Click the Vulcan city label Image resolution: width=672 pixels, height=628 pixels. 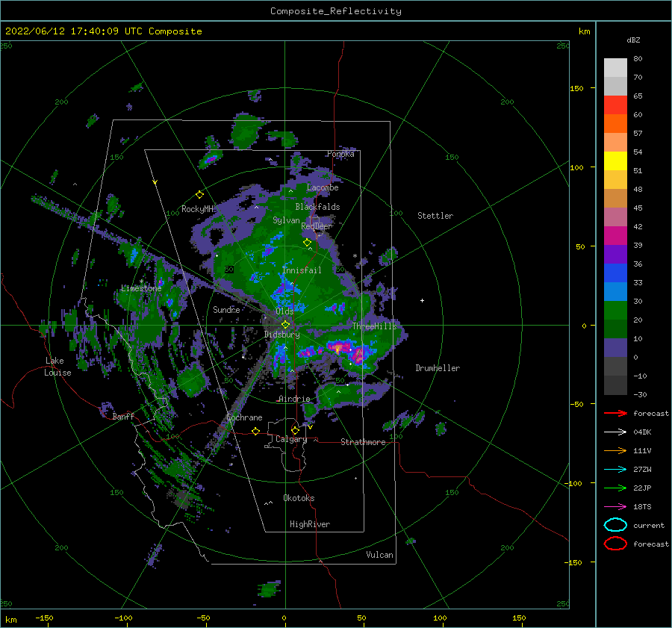[x=380, y=555]
